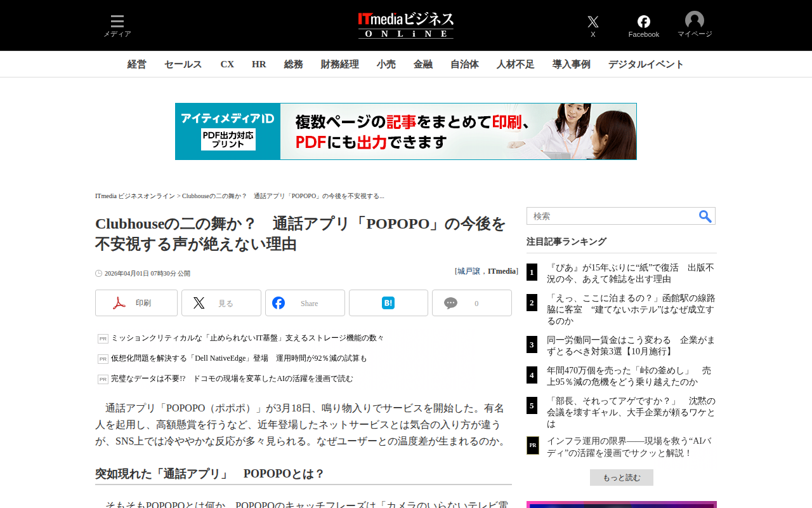Share article via Facebook Share button
This screenshot has width=812, height=508.
(x=305, y=303)
